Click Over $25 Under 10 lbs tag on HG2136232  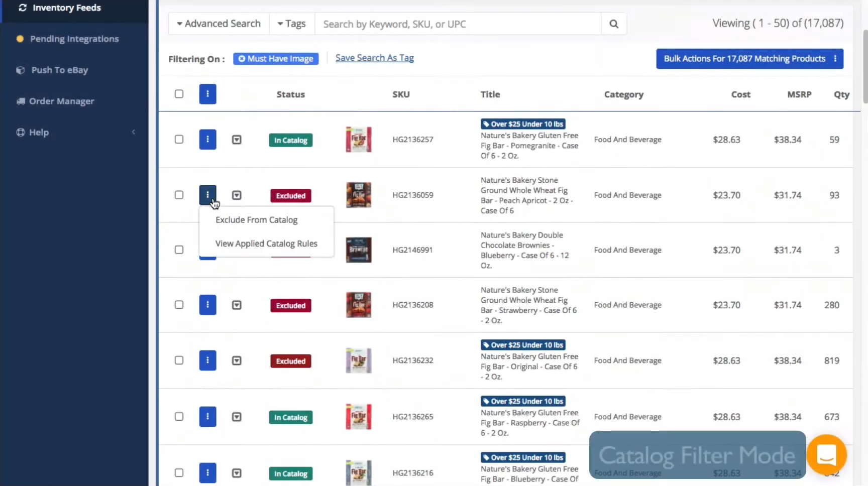[523, 345]
